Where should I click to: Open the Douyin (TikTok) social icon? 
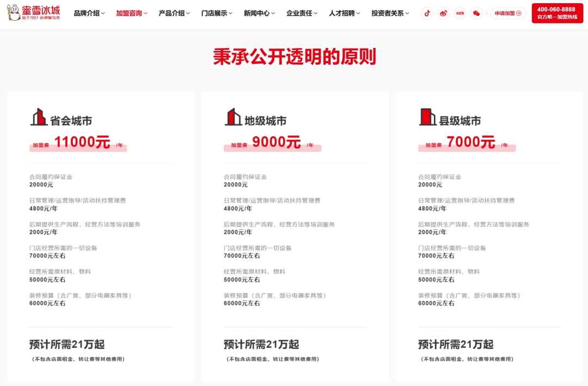point(427,14)
